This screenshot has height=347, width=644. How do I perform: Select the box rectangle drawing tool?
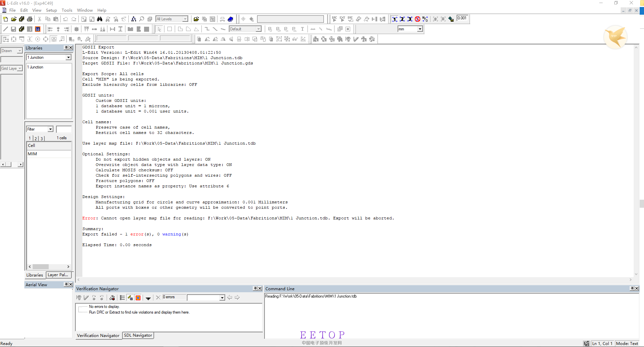(169, 29)
